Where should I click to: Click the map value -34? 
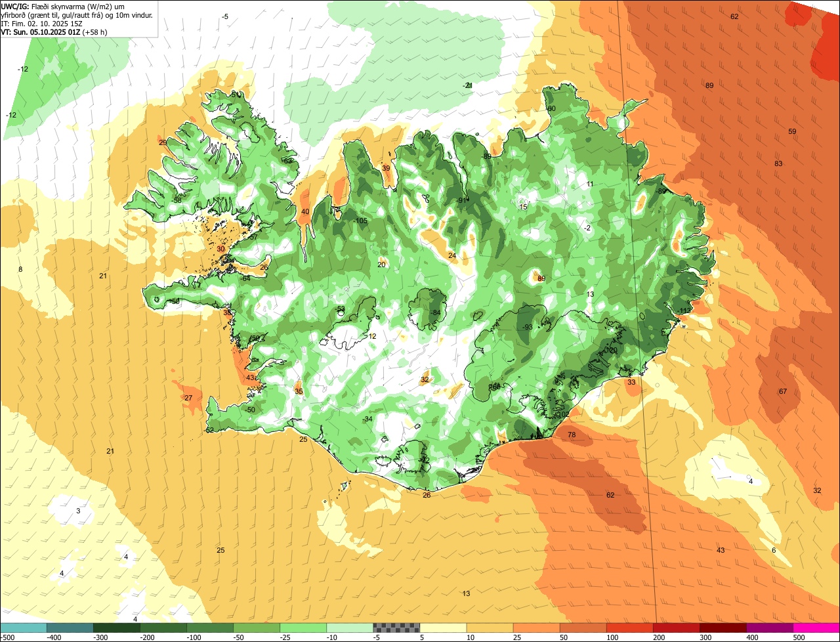click(x=367, y=419)
